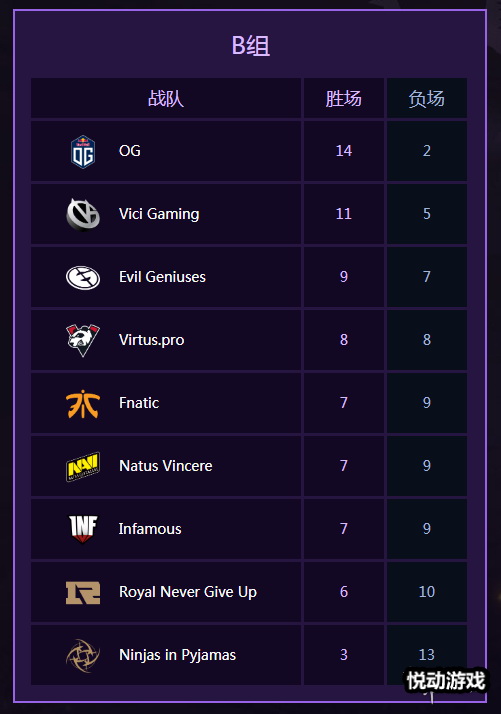Select the Virtus.pro bear logo

point(83,340)
